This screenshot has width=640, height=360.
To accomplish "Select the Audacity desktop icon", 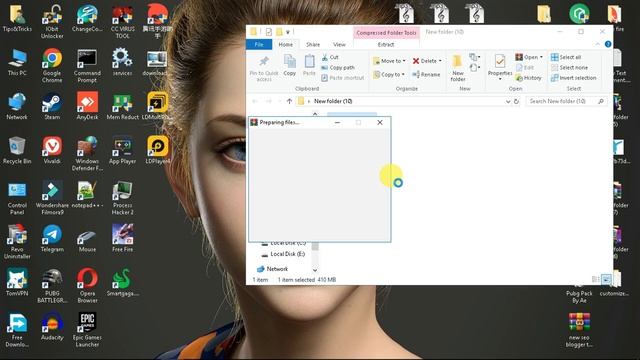I will pyautogui.click(x=52, y=326).
